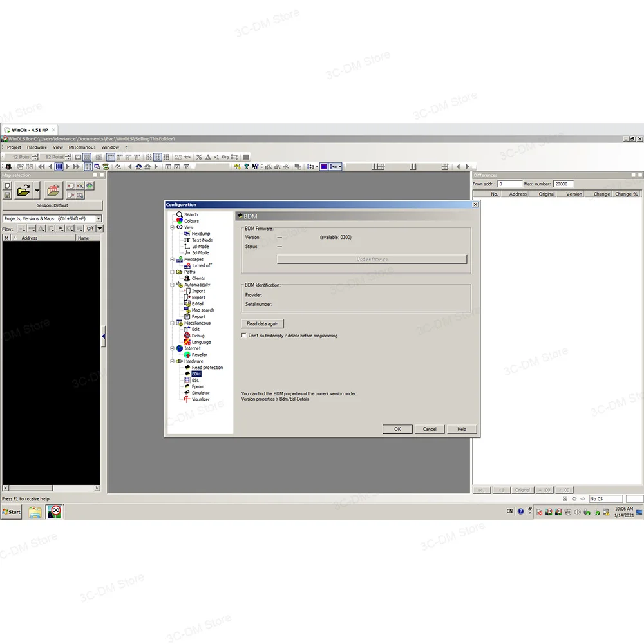This screenshot has height=644, width=644.
Task: Click the Max. number input field
Action: [x=563, y=184]
